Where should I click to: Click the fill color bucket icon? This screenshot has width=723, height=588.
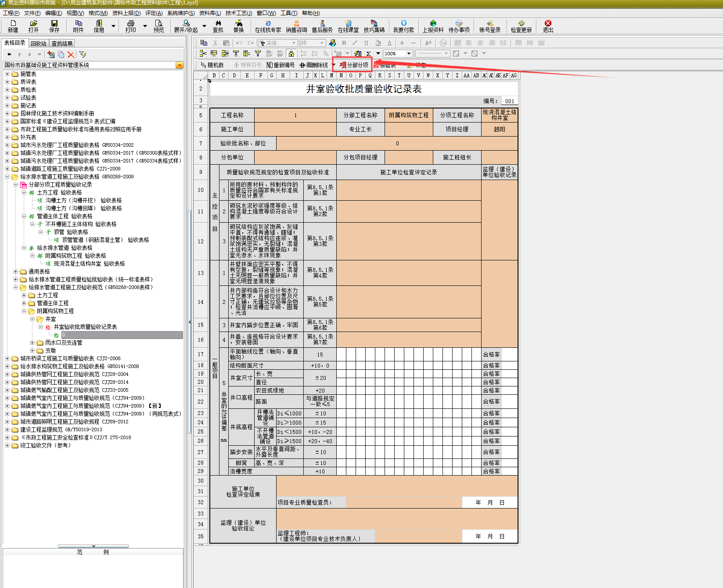pyautogui.click(x=378, y=43)
